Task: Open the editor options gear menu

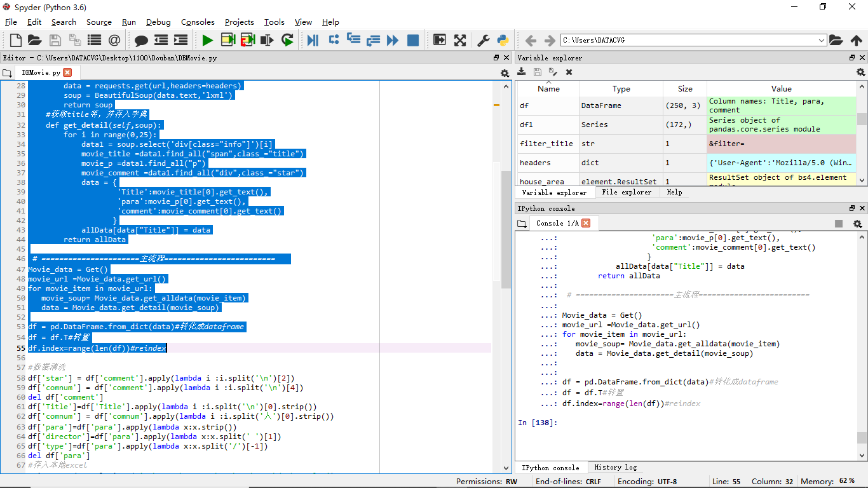Action: tap(505, 73)
